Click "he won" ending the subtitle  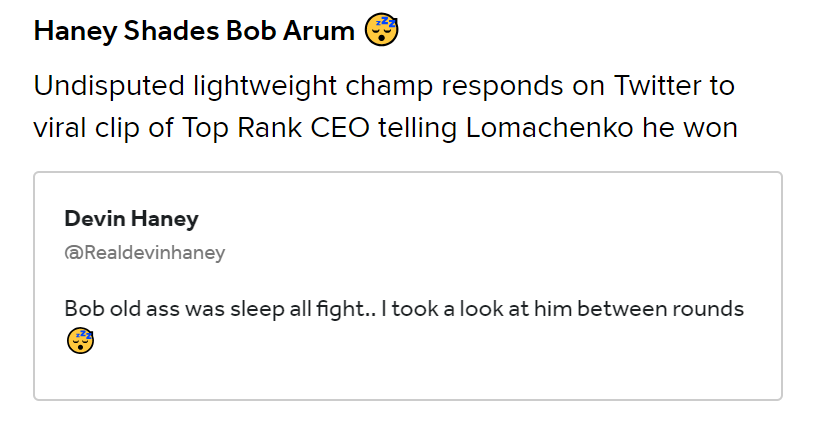coord(689,128)
